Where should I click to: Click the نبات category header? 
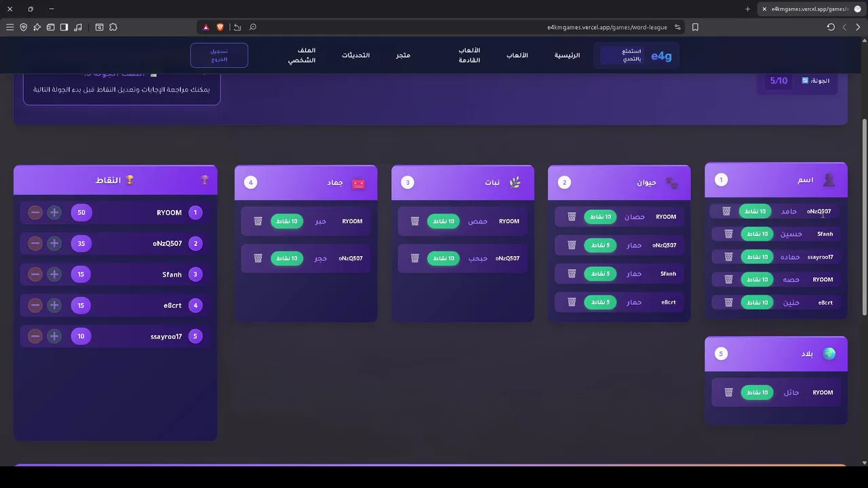point(462,182)
